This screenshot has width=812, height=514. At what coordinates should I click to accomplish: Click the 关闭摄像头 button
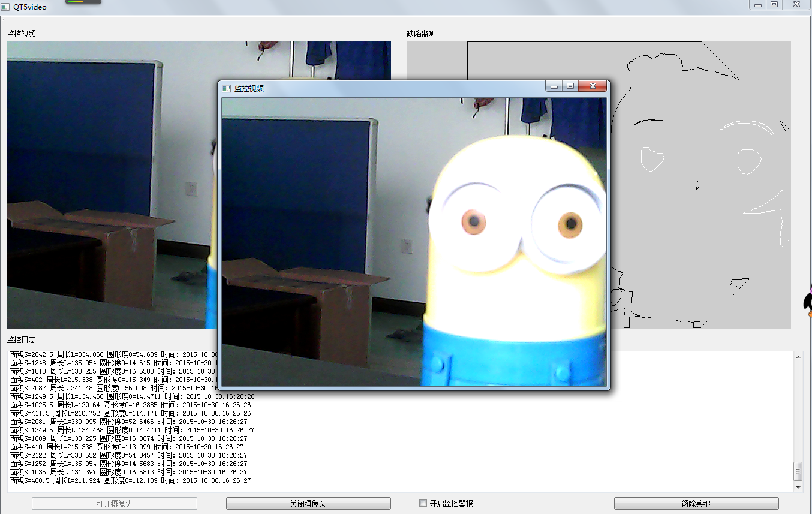pyautogui.click(x=308, y=504)
